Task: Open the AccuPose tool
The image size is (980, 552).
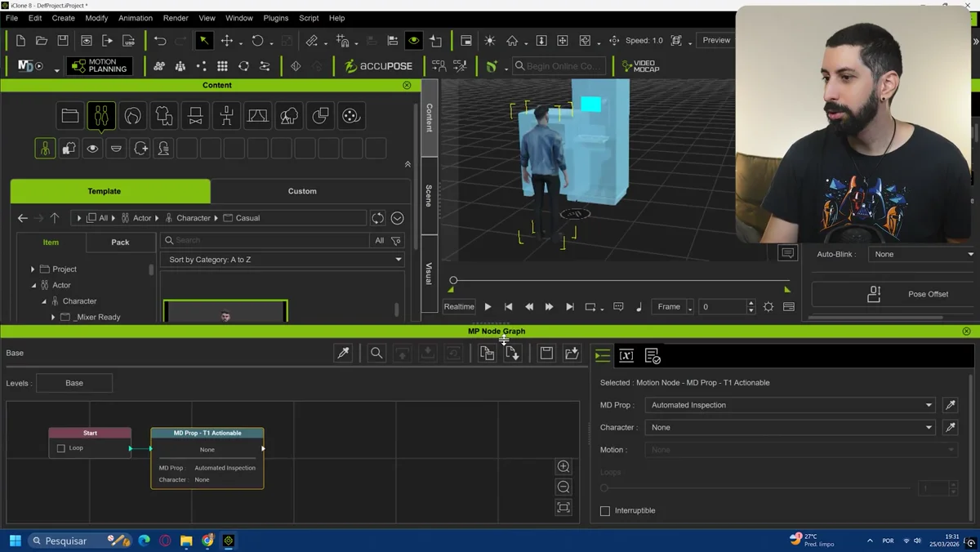Action: coord(378,66)
